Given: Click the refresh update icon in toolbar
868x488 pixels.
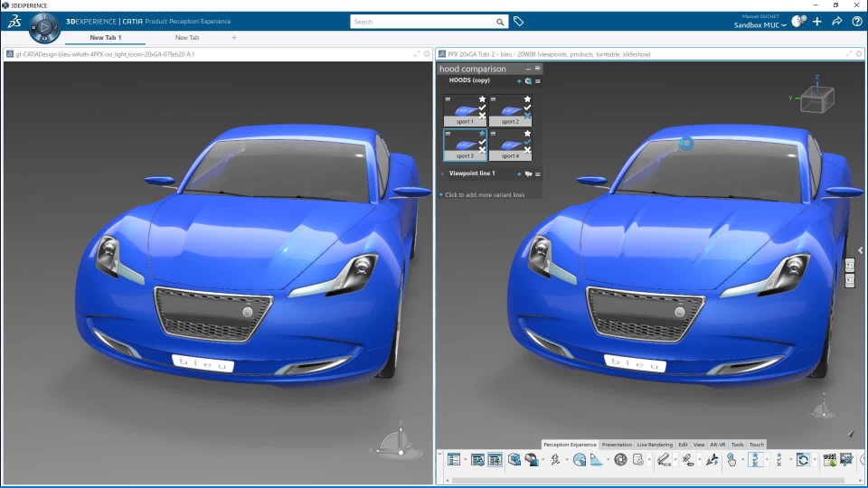Looking at the screenshot, I should (x=803, y=459).
